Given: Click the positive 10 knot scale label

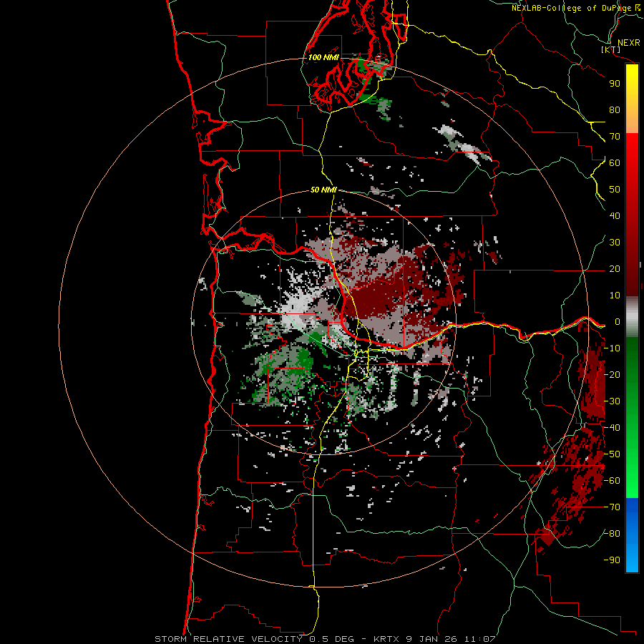Looking at the screenshot, I should point(615,296).
